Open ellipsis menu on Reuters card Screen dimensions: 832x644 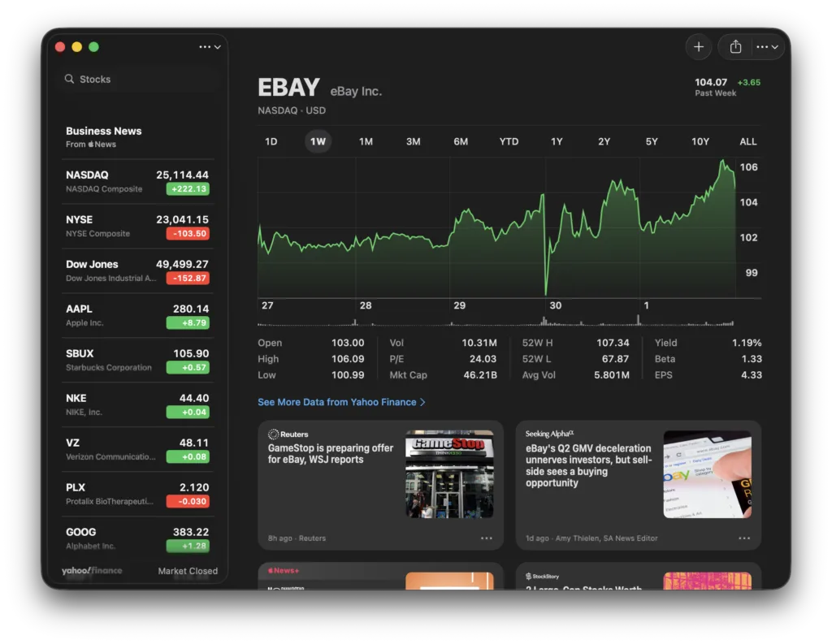[486, 538]
